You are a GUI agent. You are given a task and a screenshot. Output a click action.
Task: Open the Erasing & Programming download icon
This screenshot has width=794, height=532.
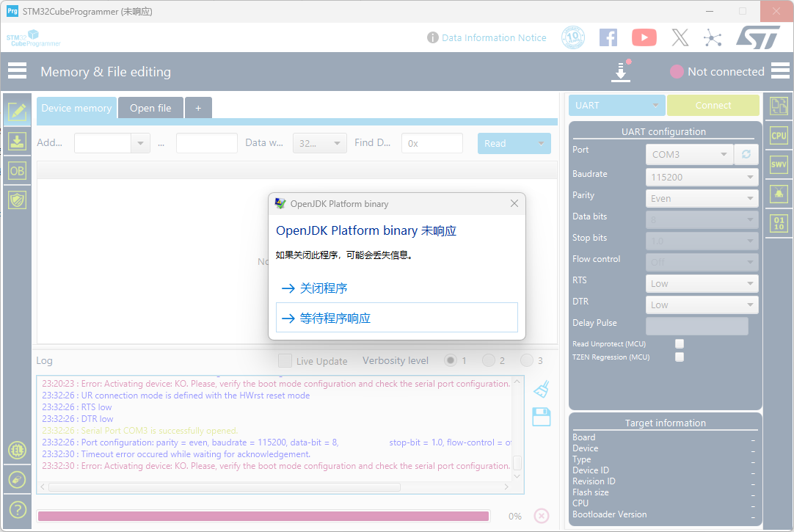[x=17, y=141]
